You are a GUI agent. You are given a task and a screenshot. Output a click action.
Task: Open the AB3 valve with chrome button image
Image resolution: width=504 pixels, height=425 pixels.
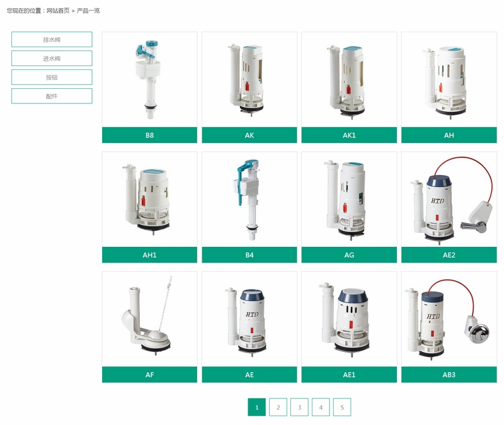[x=449, y=319]
